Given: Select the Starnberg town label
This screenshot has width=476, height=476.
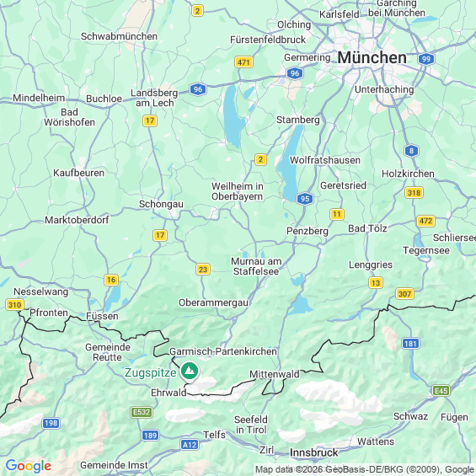Looking at the screenshot, I should tap(298, 120).
